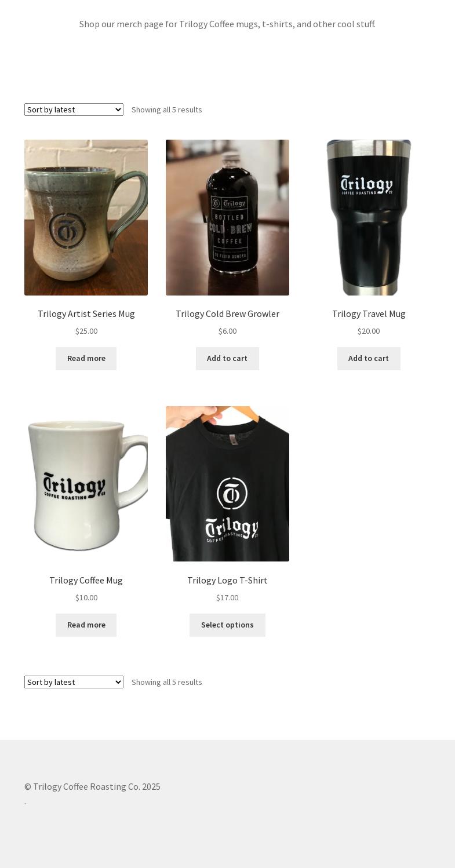455x868 pixels.
Task: Click Read more under Trilogy Coffee Mug
Action: [86, 625]
